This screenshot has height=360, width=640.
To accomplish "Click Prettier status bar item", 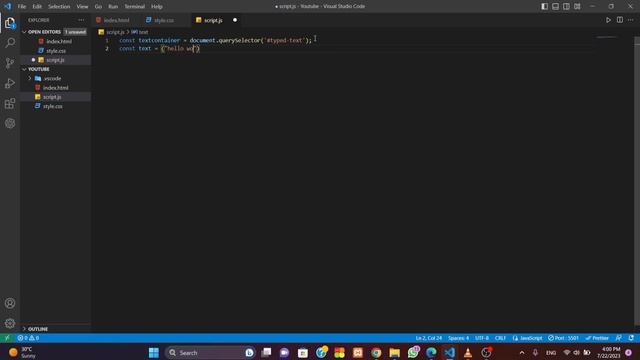I will 597,338.
